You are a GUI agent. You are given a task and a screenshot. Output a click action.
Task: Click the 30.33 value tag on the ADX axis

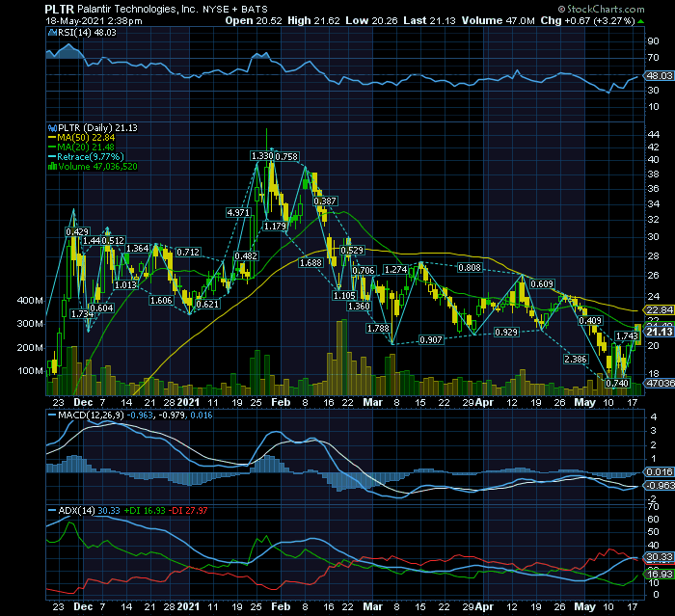(x=659, y=557)
